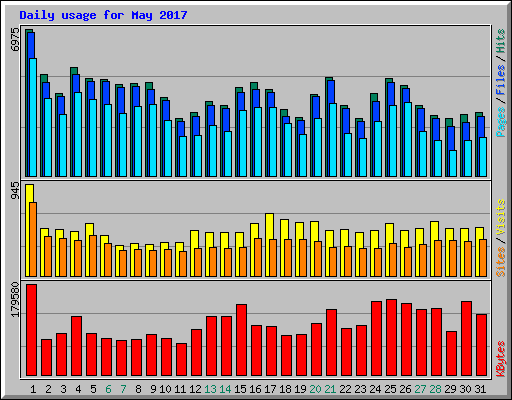Select day 17 on the x-axis
Image resolution: width=512 pixels, height=400 pixels.
pyautogui.click(x=270, y=389)
